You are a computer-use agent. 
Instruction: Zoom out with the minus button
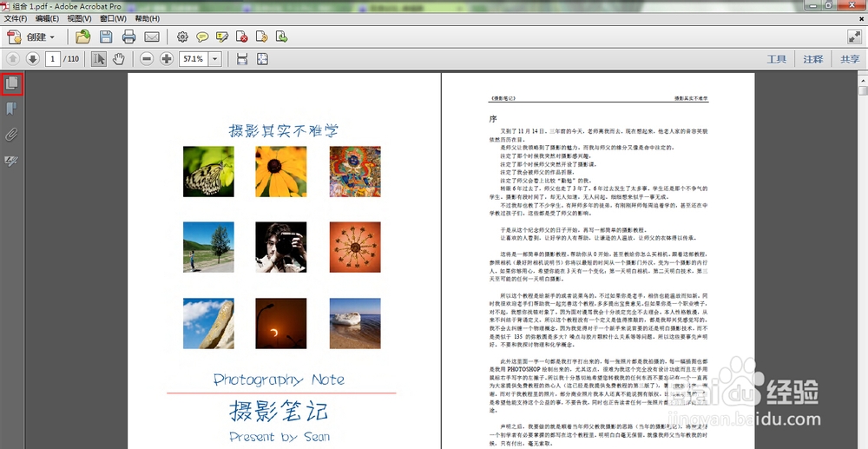click(147, 59)
